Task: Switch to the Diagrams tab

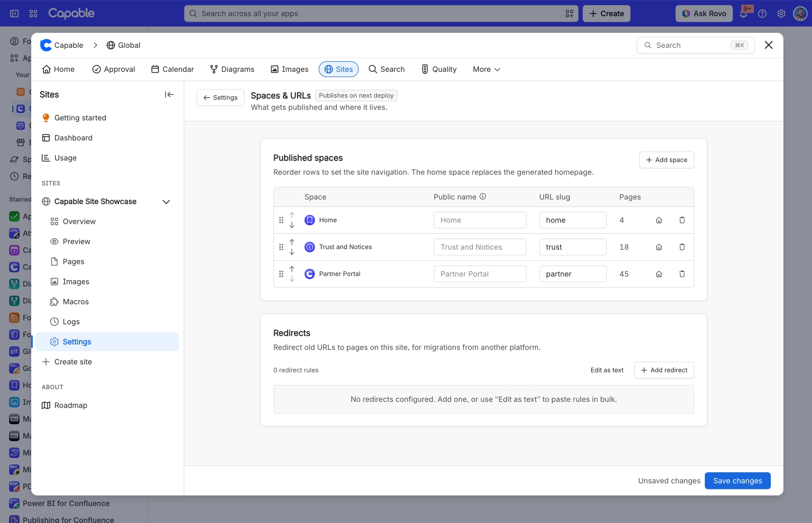Action: pyautogui.click(x=232, y=69)
